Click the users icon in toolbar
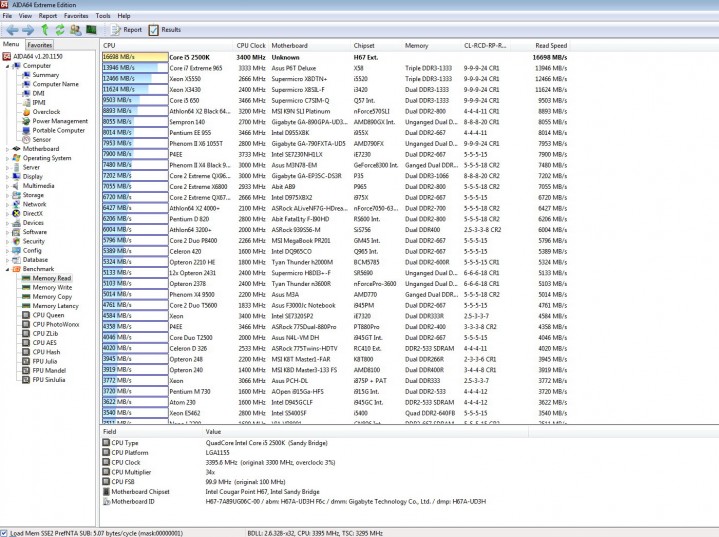Viewport: 719px width, 537px height. click(x=76, y=30)
